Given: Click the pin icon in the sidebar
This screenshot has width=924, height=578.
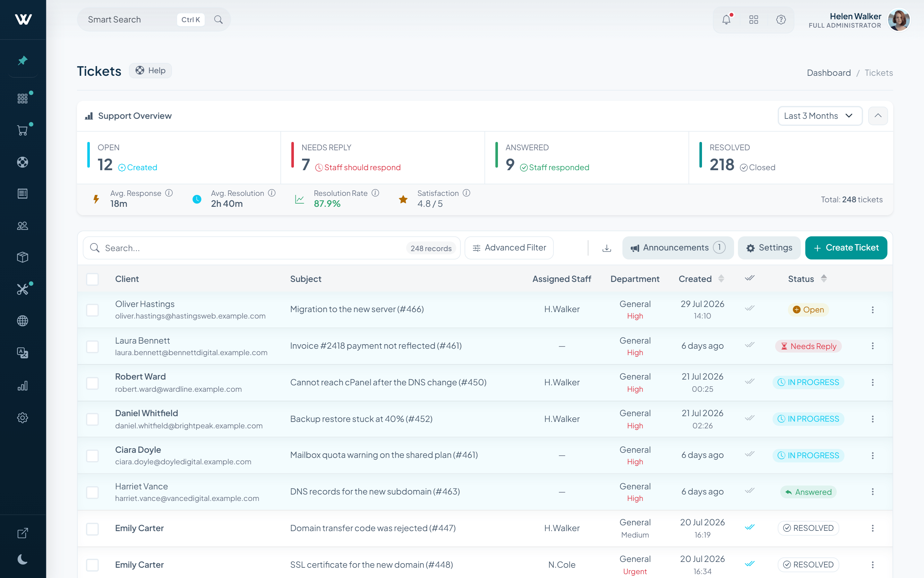Looking at the screenshot, I should tap(23, 60).
